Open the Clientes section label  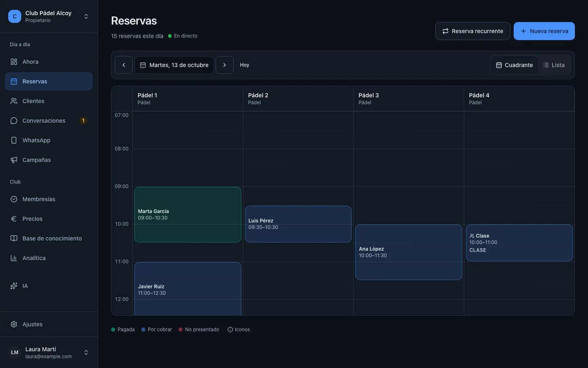click(x=33, y=101)
